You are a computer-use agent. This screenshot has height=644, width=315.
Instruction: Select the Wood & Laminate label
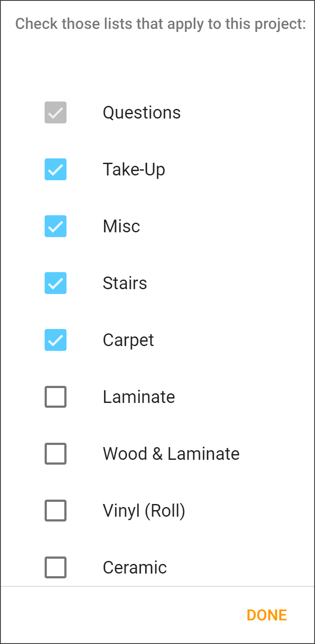pos(171,454)
